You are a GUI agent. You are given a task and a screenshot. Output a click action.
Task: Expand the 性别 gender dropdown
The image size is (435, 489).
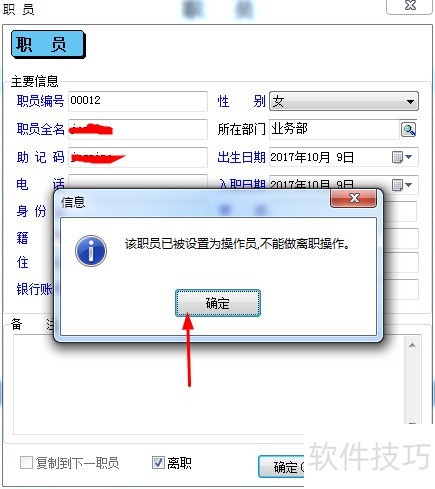click(x=410, y=101)
